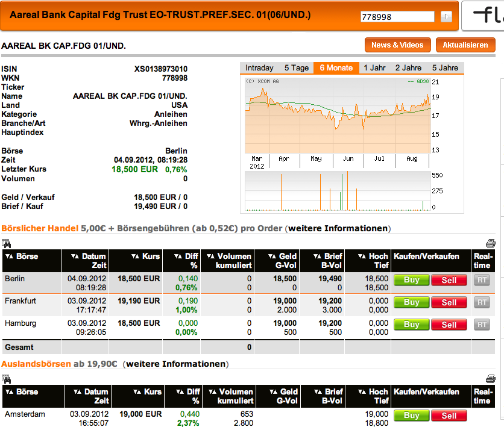
Task: Click Buy in the Berlin row
Action: click(411, 280)
